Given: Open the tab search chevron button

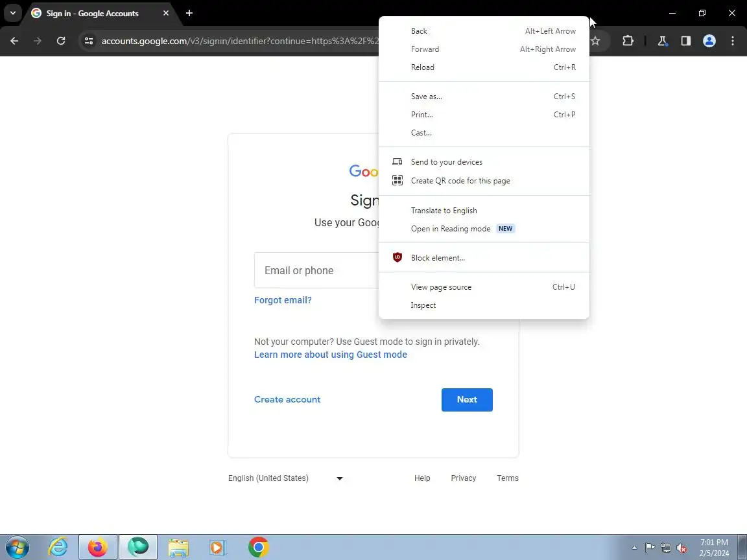Looking at the screenshot, I should (13, 14).
